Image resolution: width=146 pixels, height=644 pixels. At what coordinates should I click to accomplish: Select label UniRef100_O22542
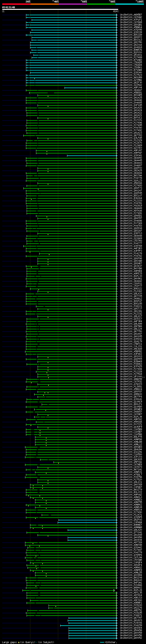(131, 85)
